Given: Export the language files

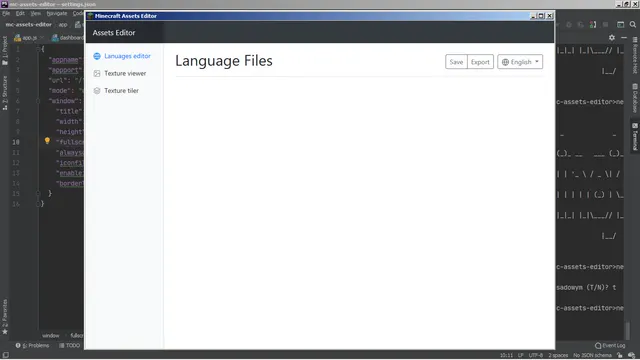Looking at the screenshot, I should 480,62.
